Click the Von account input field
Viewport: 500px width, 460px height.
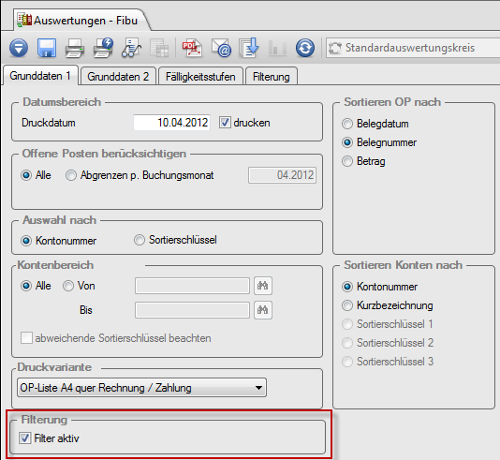coord(192,286)
